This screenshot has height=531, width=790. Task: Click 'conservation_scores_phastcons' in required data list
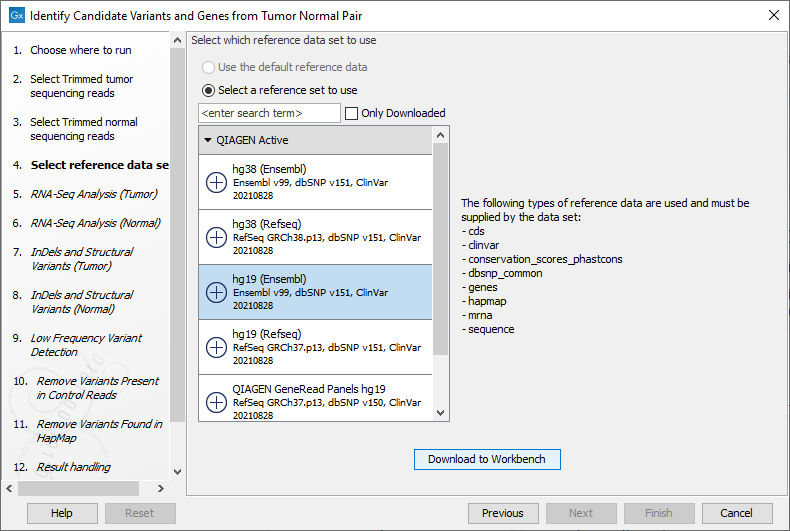pyautogui.click(x=545, y=259)
